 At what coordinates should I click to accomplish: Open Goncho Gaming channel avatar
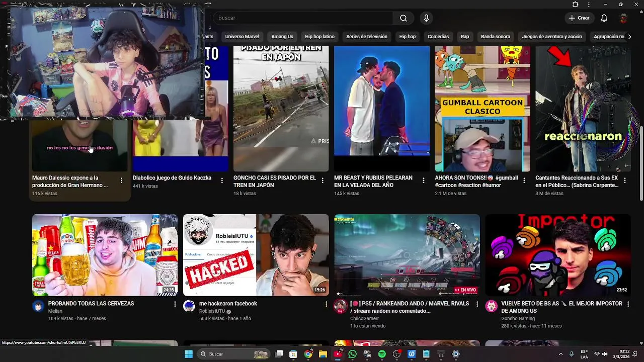[x=491, y=306]
